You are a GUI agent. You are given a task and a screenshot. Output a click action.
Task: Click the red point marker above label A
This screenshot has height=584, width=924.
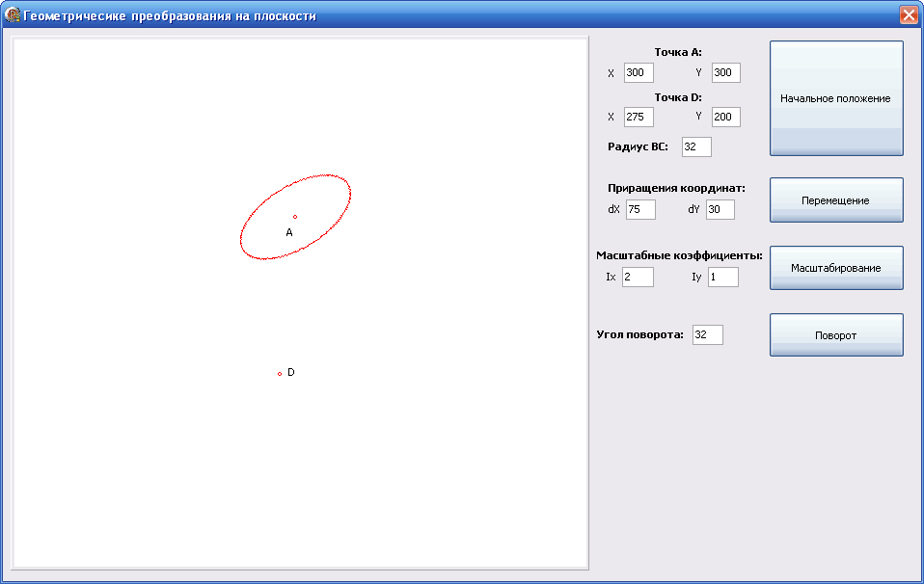click(x=295, y=217)
